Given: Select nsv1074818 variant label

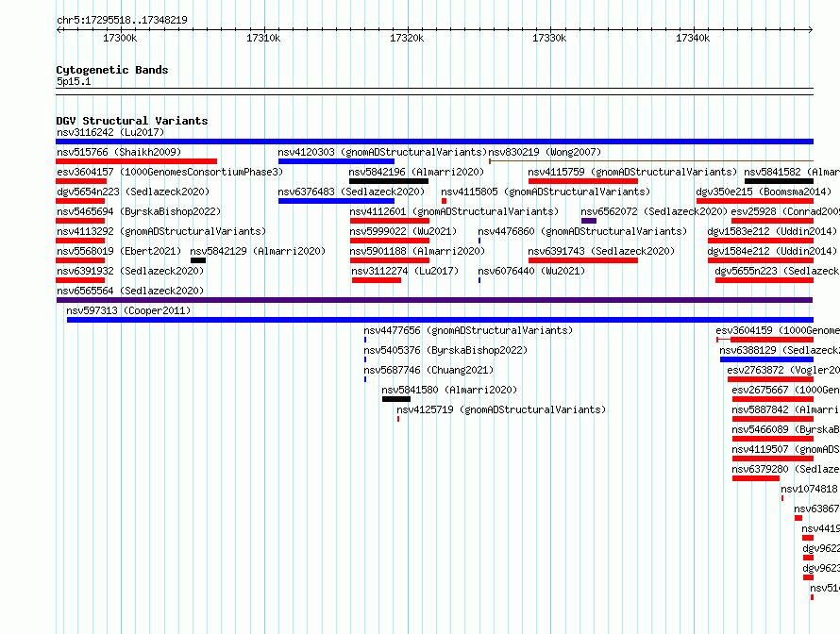Looking at the screenshot, I should 810,489.
